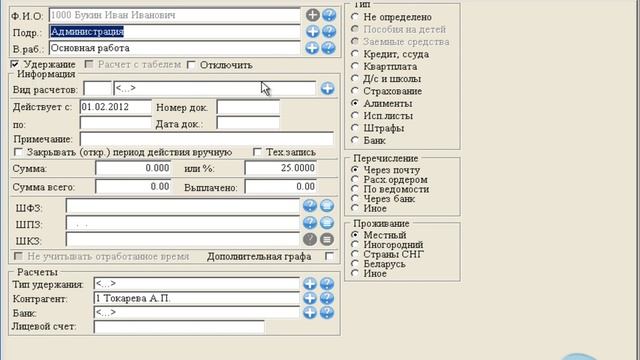Select Страхование type

[355, 91]
